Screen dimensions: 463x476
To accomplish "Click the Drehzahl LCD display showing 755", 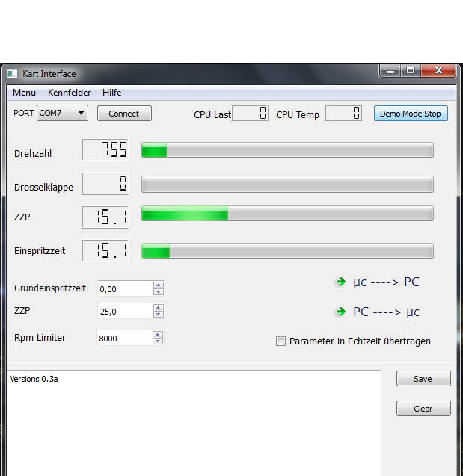I will click(x=105, y=150).
